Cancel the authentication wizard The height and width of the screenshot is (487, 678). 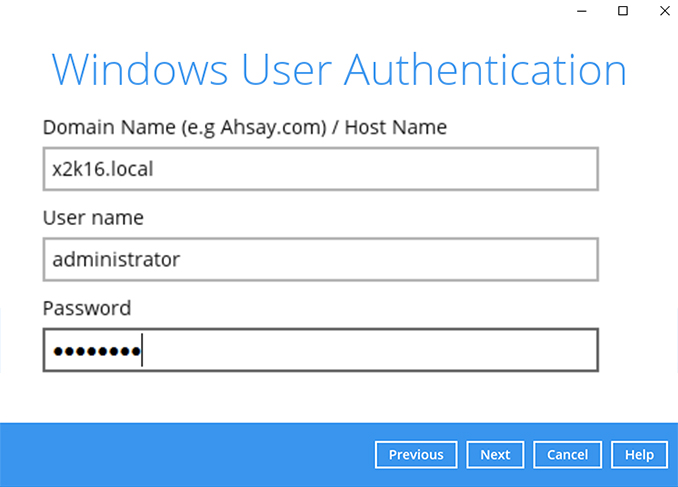tap(567, 455)
